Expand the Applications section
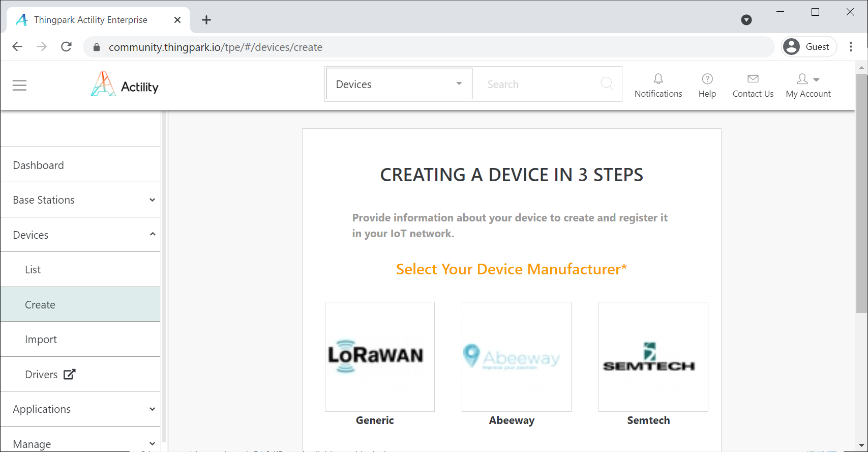This screenshot has height=452, width=868. [80, 409]
